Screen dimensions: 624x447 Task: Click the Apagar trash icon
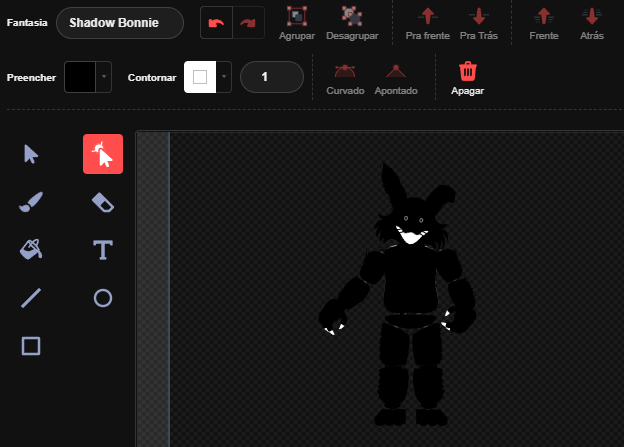(468, 72)
